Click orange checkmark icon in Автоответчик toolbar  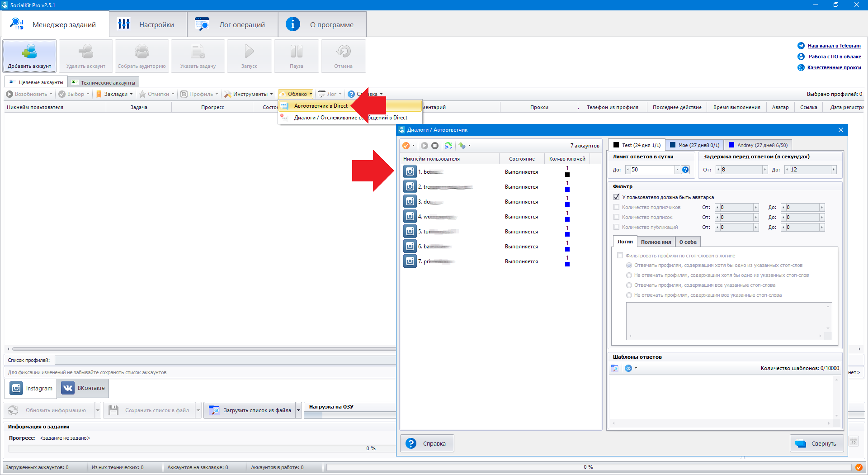coord(406,146)
